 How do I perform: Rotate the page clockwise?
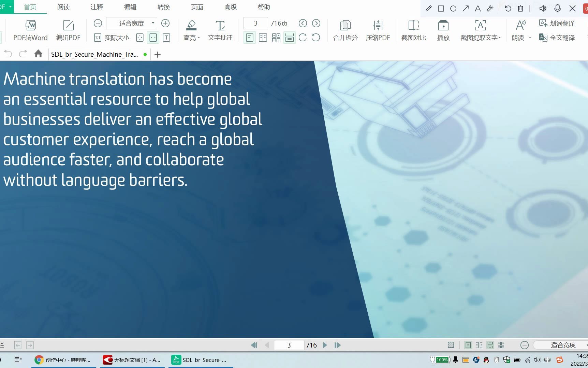[x=303, y=38]
